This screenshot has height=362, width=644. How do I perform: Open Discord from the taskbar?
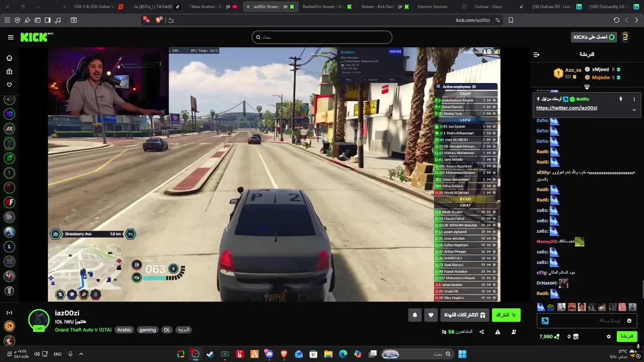[x=269, y=354]
